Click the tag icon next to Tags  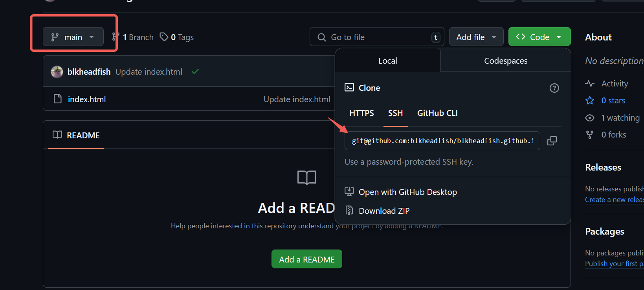pyautogui.click(x=164, y=37)
